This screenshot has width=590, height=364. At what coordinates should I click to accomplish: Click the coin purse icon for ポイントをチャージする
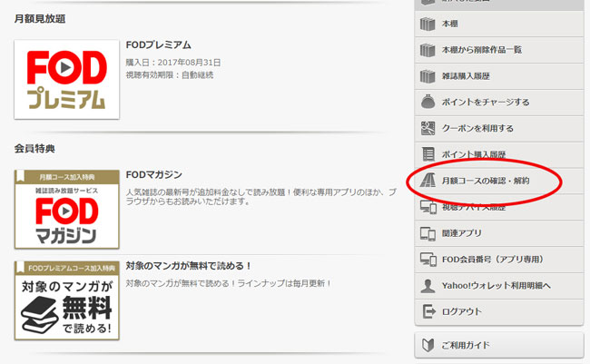coord(428,102)
